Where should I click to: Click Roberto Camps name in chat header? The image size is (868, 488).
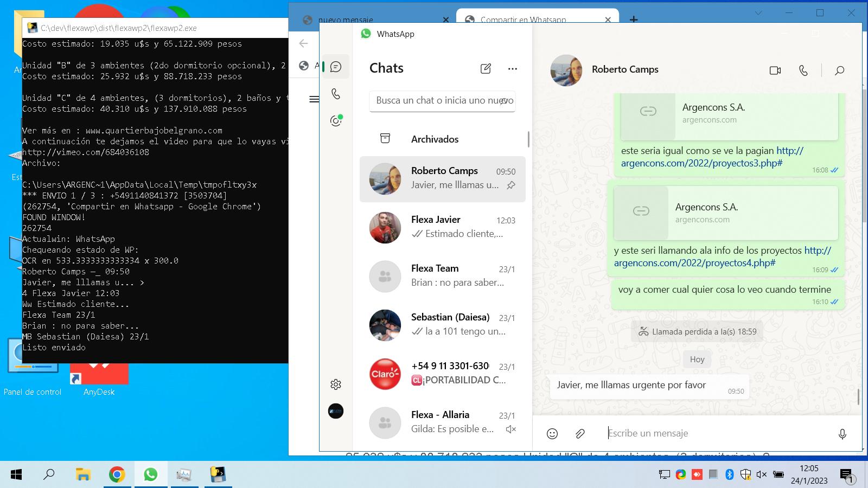[625, 69]
